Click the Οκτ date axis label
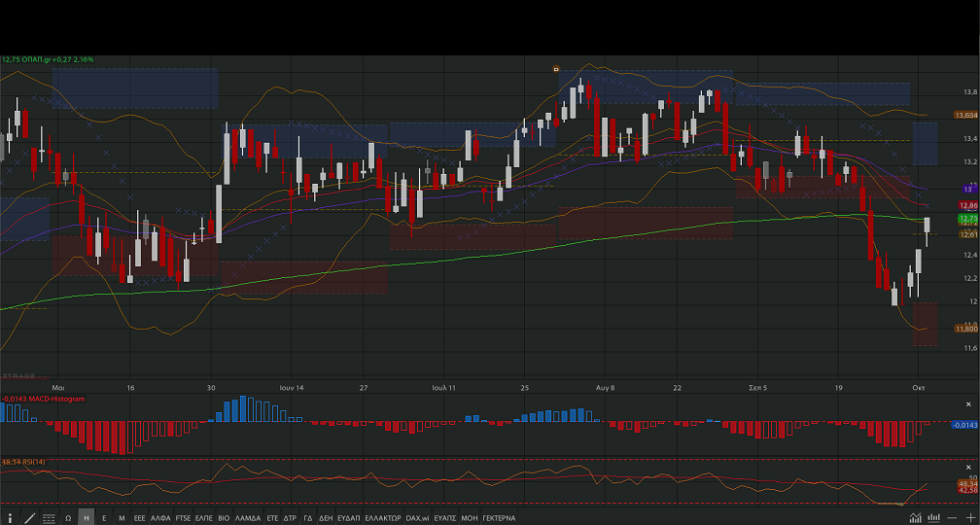The height and width of the screenshot is (525, 980). [x=918, y=388]
